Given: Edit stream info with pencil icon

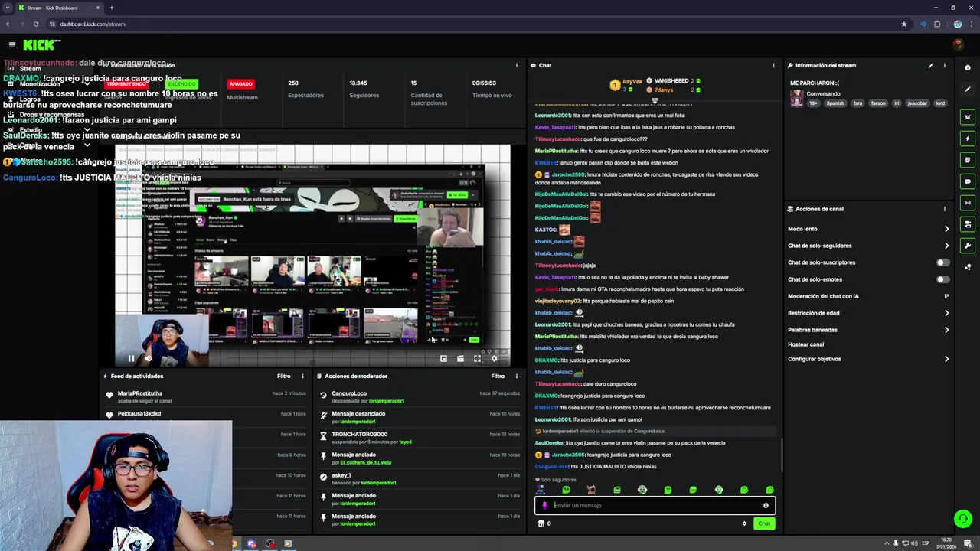Looking at the screenshot, I should point(931,65).
